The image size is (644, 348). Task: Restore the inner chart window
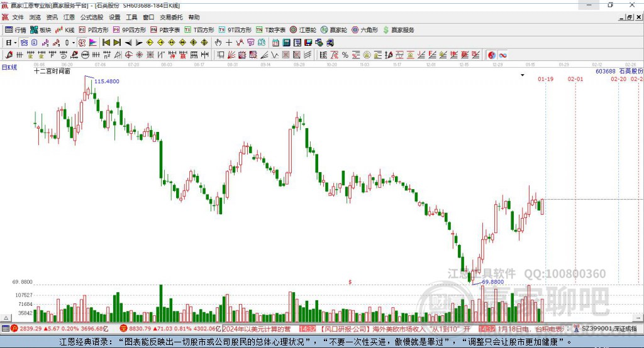pyautogui.click(x=630, y=17)
